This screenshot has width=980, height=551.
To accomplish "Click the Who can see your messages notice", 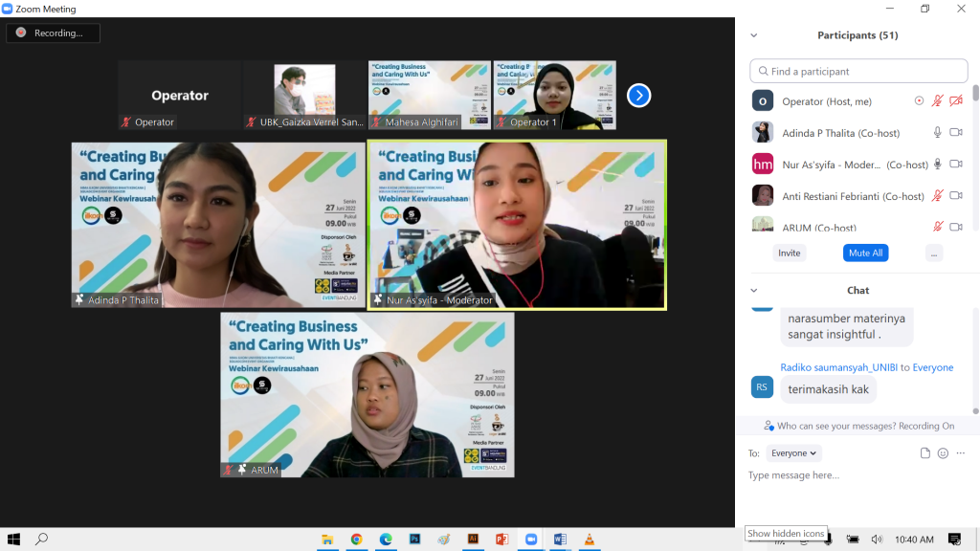I will coord(858,426).
